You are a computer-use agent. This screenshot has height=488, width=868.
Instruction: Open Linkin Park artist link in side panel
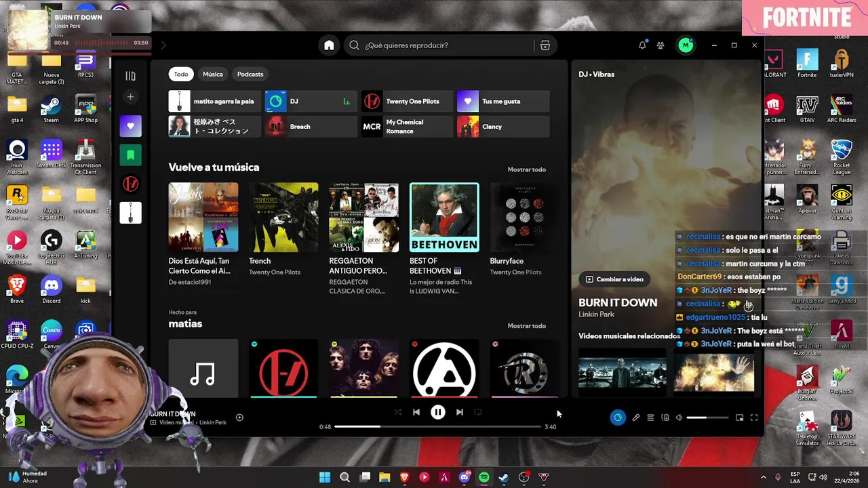596,314
